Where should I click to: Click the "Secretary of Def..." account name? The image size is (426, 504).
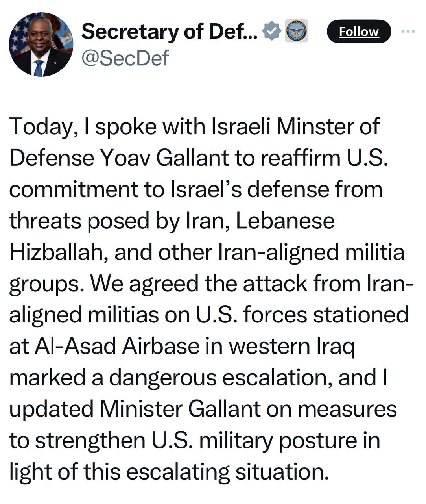pos(169,31)
